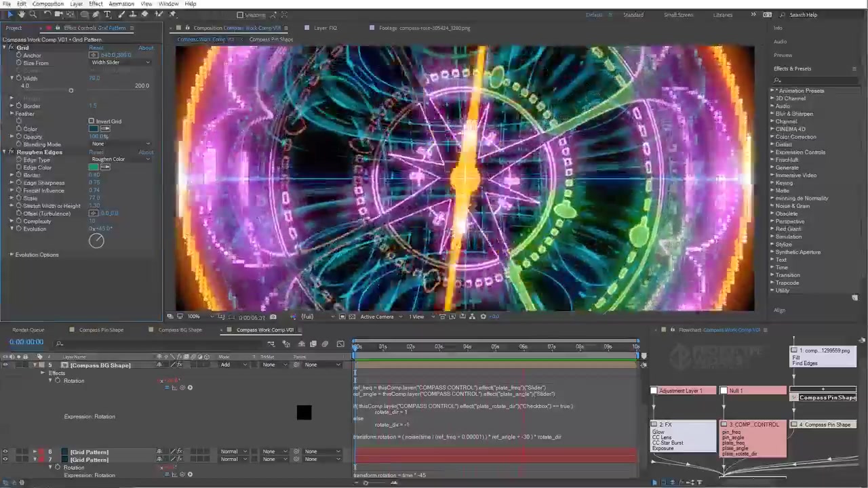Click the fx badge on the Grid effect
868x488 pixels.
pyautogui.click(x=11, y=47)
